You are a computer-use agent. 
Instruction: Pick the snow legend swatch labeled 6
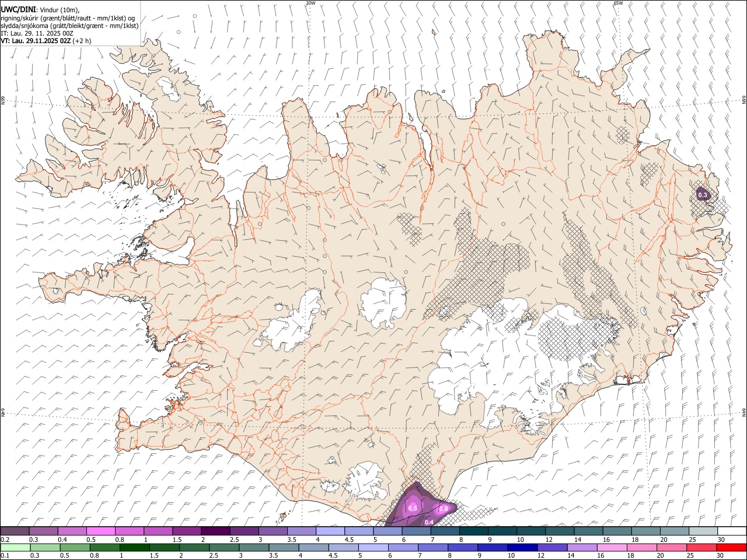tap(416, 531)
